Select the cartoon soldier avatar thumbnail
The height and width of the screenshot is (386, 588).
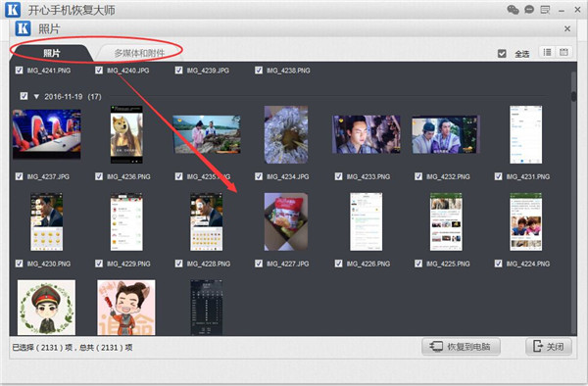click(x=46, y=308)
